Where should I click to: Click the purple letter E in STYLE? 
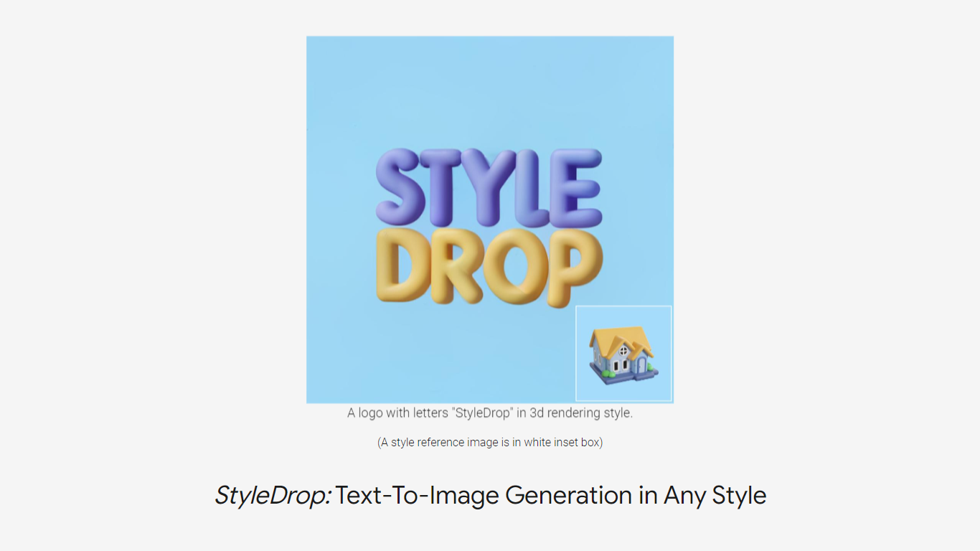point(578,188)
